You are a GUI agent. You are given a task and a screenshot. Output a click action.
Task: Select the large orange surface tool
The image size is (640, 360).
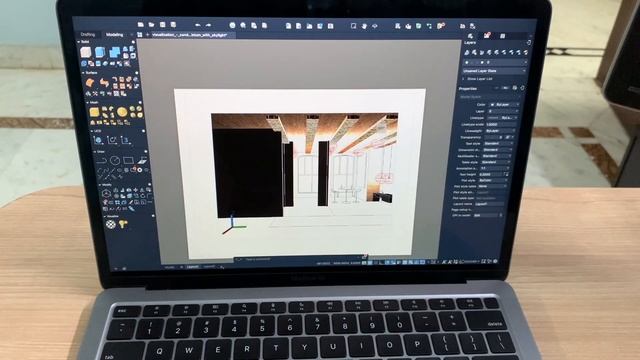point(90,83)
